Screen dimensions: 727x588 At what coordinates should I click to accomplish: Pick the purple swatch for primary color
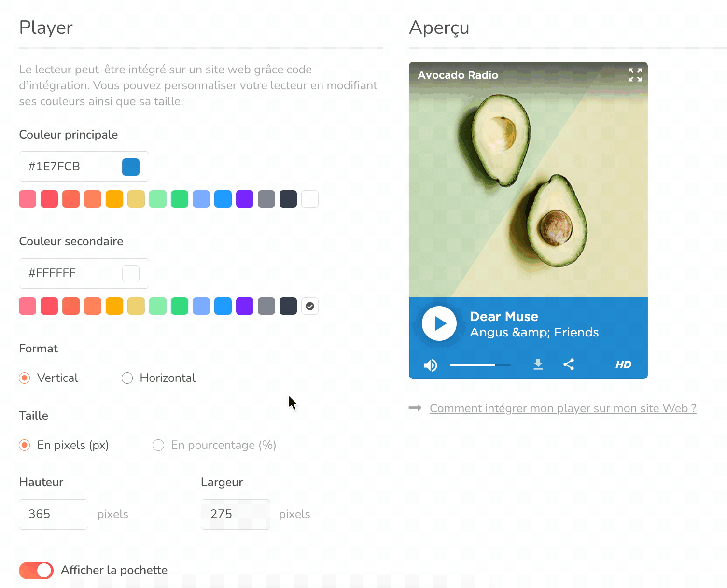[245, 199]
